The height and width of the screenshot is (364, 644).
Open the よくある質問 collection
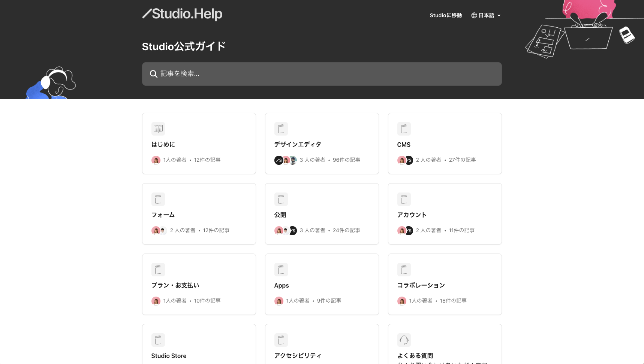point(445,344)
